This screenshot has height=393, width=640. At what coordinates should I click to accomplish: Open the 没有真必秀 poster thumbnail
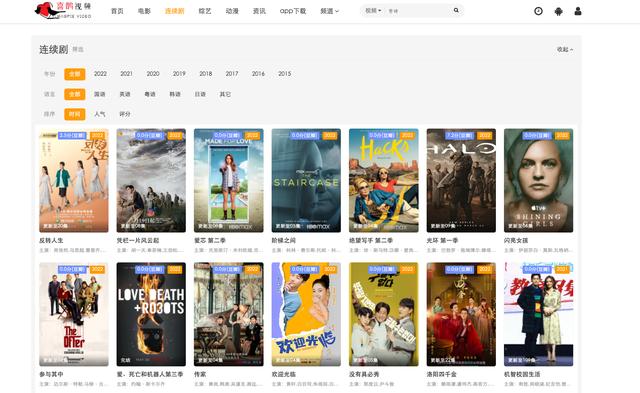click(x=384, y=314)
